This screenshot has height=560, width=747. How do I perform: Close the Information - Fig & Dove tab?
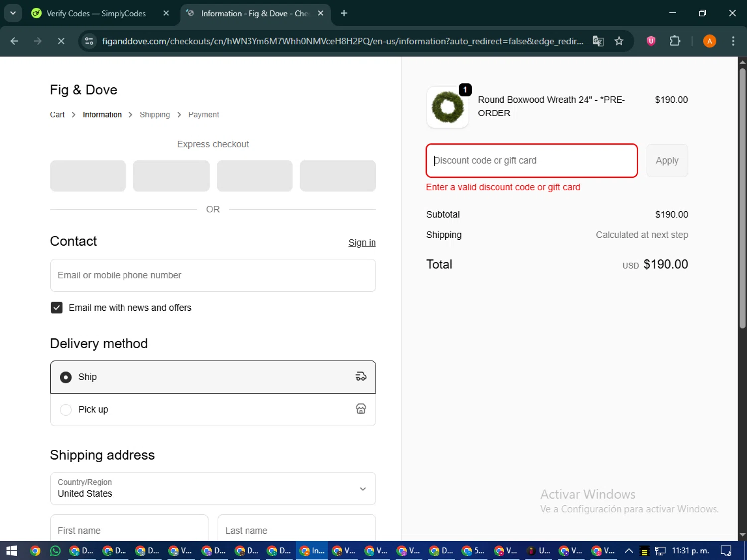tap(321, 13)
